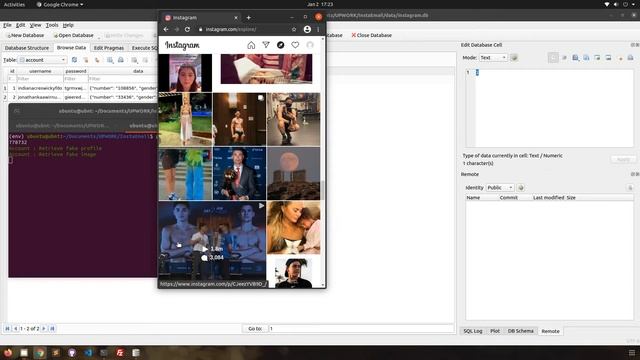Click Close Database button
This screenshot has width=640, height=360.
pyautogui.click(x=371, y=36)
